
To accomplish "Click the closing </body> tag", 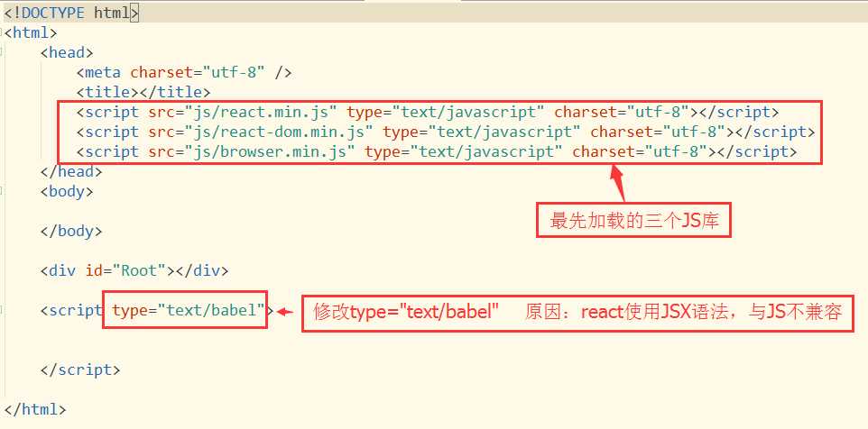I will (x=71, y=231).
